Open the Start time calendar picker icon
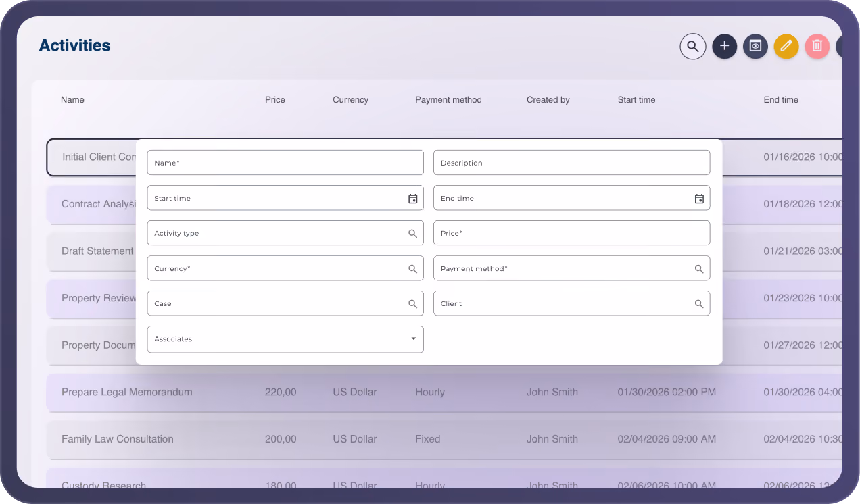The height and width of the screenshot is (504, 860). 413,199
